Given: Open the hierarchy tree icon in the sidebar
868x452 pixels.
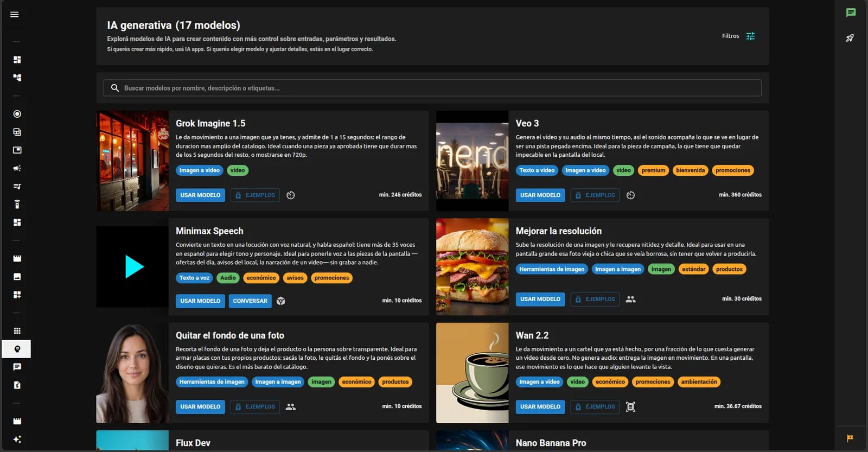Looking at the screenshot, I should (x=17, y=78).
